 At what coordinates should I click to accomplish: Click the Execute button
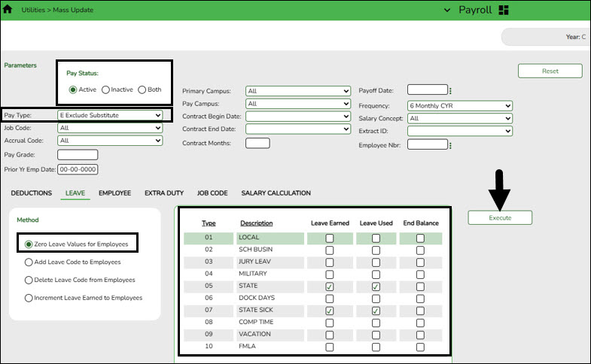coord(500,218)
